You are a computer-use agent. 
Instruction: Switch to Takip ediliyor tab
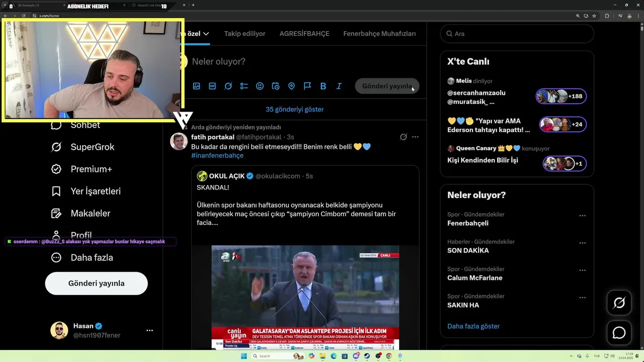tap(245, 34)
